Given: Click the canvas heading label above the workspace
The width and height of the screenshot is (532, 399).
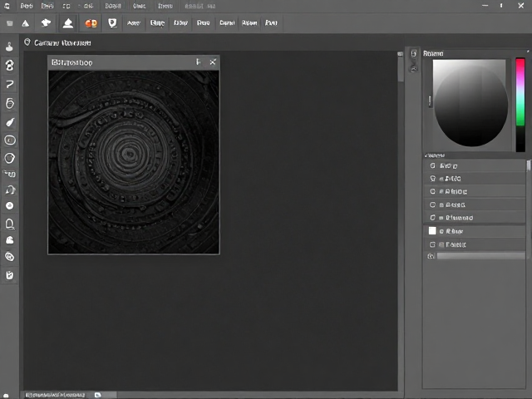Looking at the screenshot, I should pyautogui.click(x=62, y=42).
